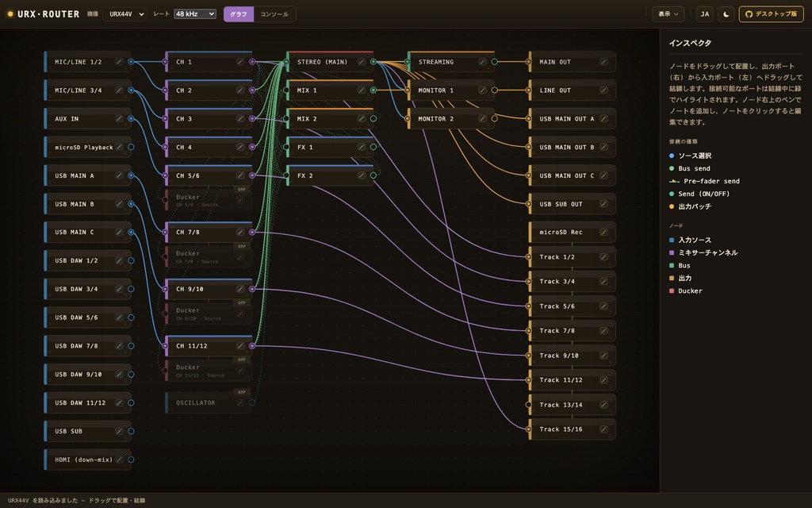Click the JA language button
Screen dimensions: 812x508
(705, 14)
